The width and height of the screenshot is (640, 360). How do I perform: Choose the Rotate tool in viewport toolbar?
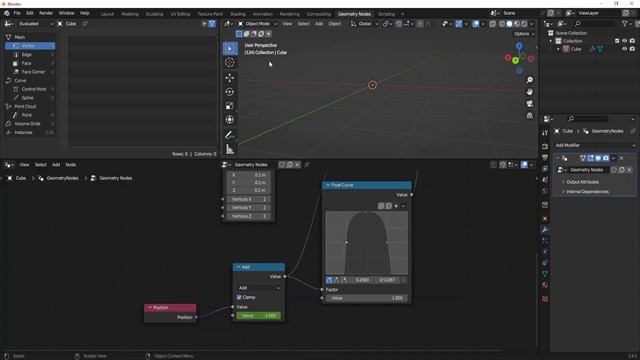point(230,92)
